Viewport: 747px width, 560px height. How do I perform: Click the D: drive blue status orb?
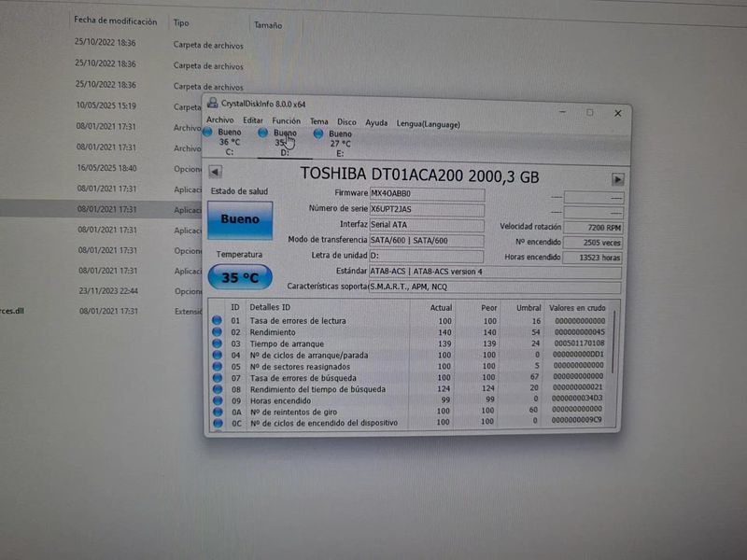262,133
